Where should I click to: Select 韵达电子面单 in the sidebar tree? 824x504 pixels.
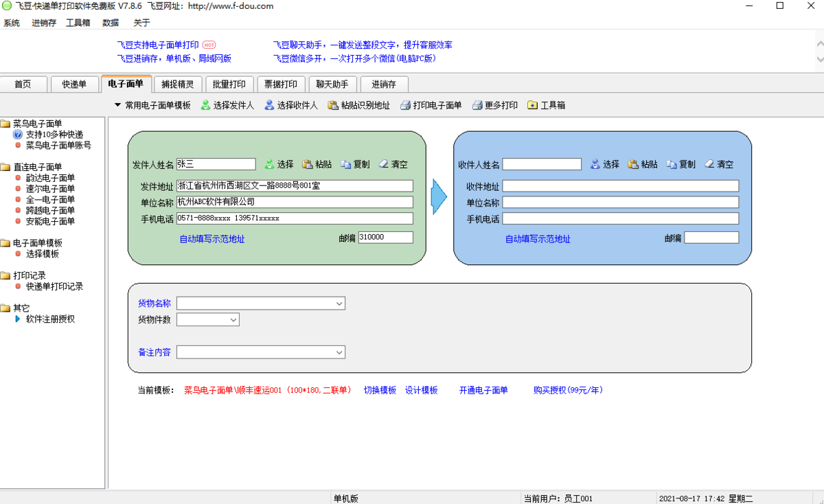click(x=50, y=178)
